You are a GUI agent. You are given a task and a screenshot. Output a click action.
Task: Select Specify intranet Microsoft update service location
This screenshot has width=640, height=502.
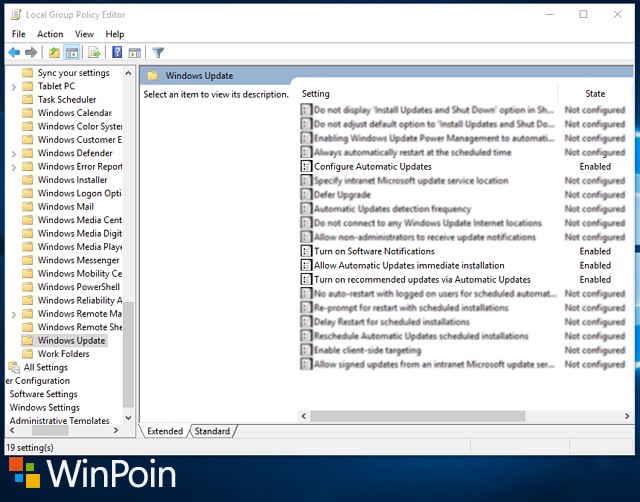411,180
